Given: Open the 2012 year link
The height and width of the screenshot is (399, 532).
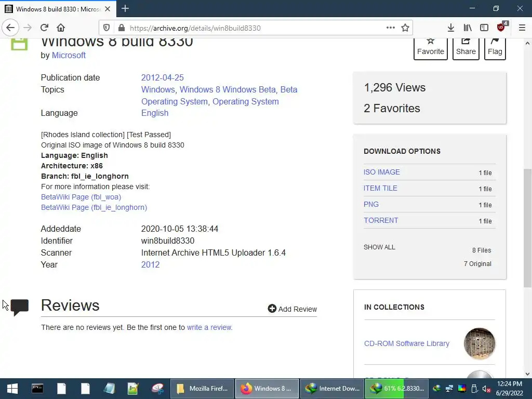Looking at the screenshot, I should click(150, 264).
